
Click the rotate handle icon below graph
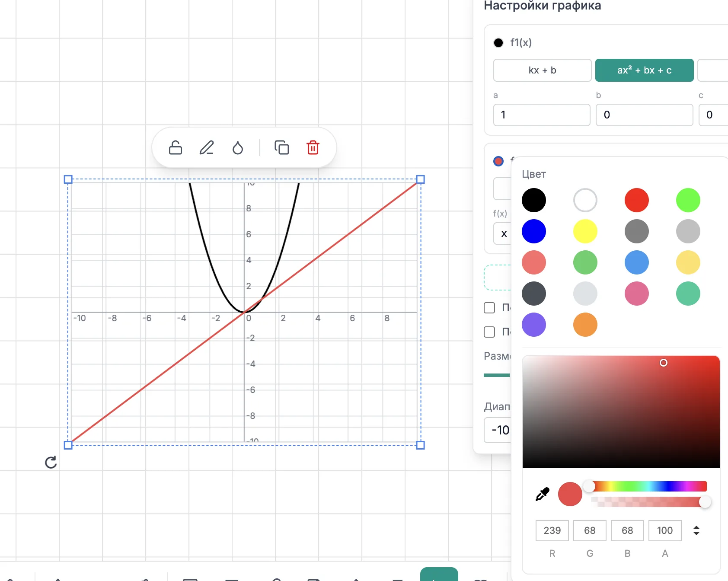[x=51, y=463]
